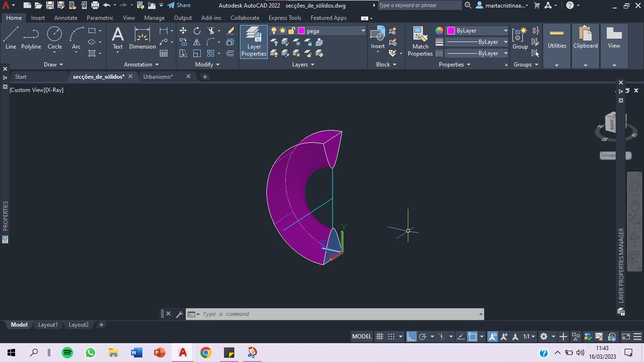Select the Rotate tool in Modify
The image size is (644, 362).
(197, 31)
